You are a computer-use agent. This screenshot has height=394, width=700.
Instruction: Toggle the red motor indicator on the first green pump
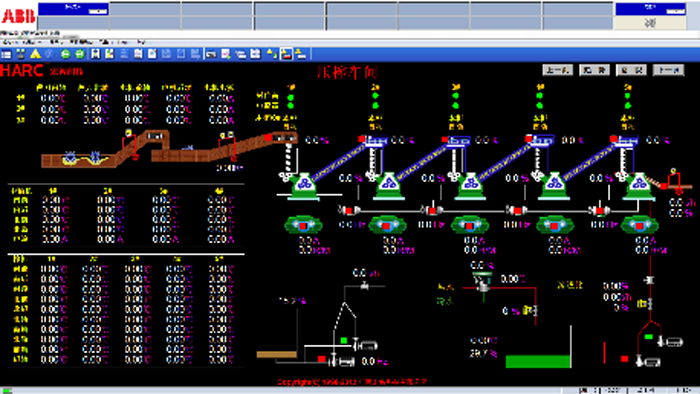(303, 226)
